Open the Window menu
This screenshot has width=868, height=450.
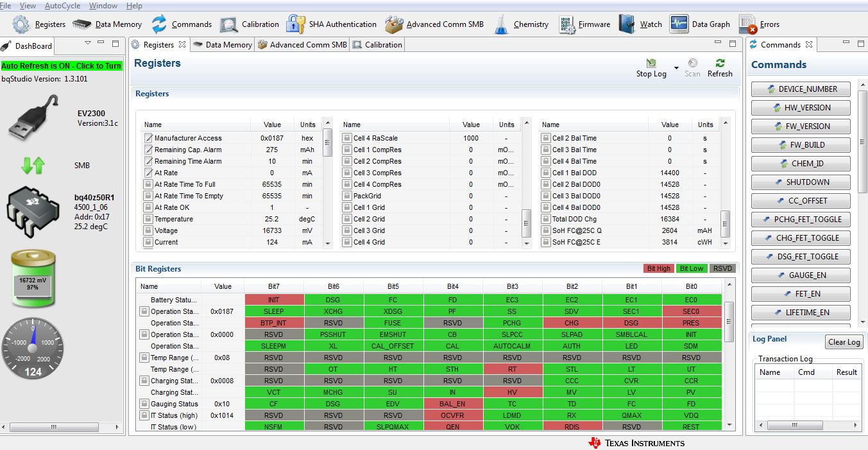point(103,6)
